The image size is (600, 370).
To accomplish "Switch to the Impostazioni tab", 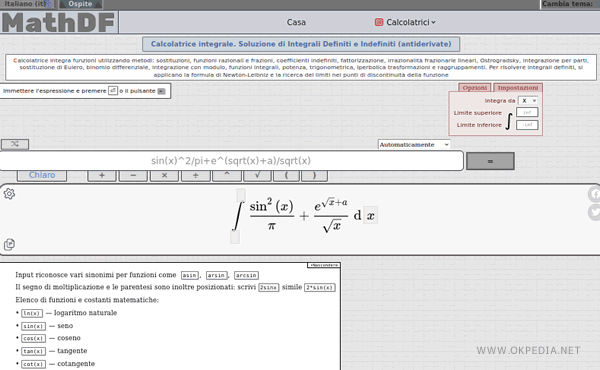I will (518, 88).
